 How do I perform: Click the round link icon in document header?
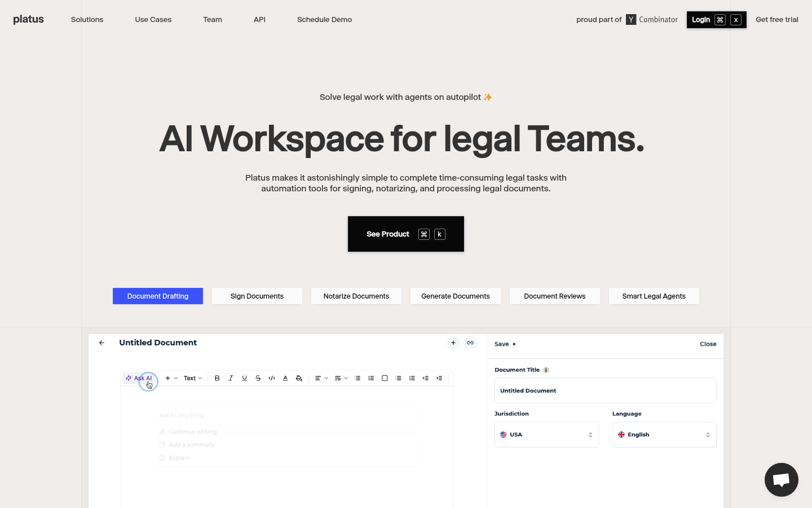click(x=470, y=343)
